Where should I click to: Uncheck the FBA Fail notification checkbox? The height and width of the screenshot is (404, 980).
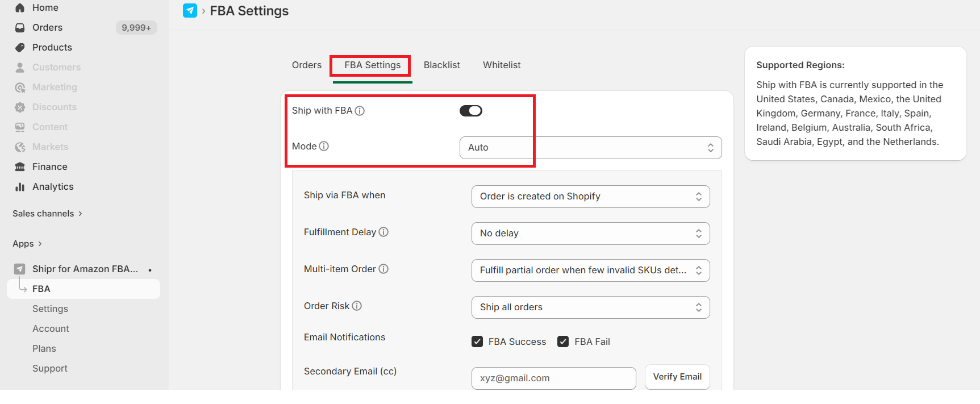[x=563, y=341]
